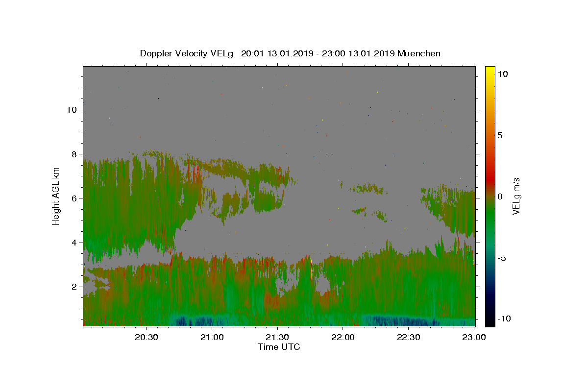
Task: Click the plot title 'Doppler Velocity VELg'
Action: point(188,53)
